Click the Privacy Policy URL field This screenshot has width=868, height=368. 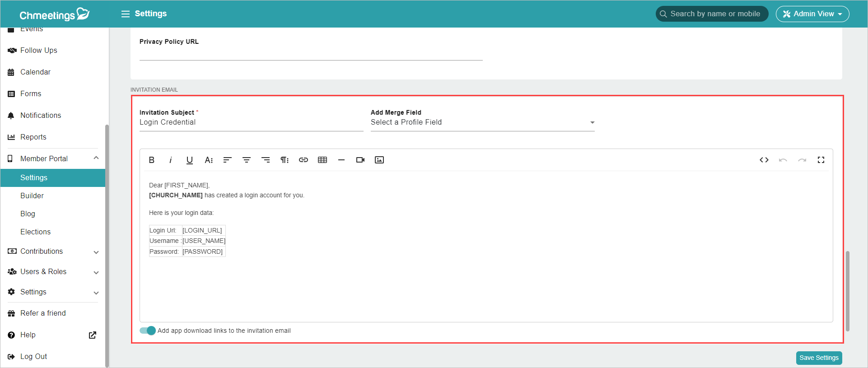pyautogui.click(x=311, y=54)
